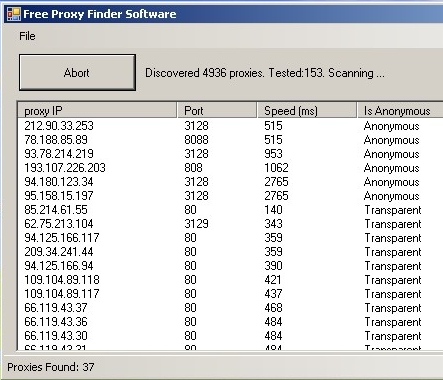
Task: Click the Free Proxy Finder app icon
Action: point(14,14)
